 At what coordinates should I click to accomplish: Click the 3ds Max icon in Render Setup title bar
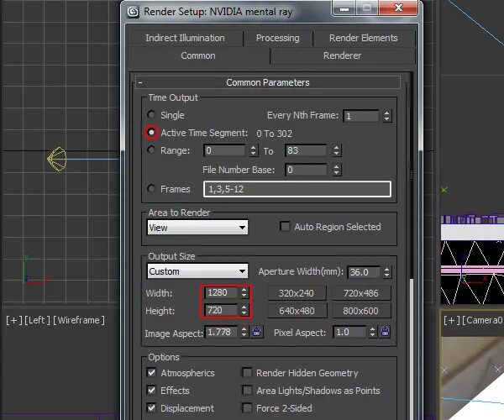tap(133, 12)
